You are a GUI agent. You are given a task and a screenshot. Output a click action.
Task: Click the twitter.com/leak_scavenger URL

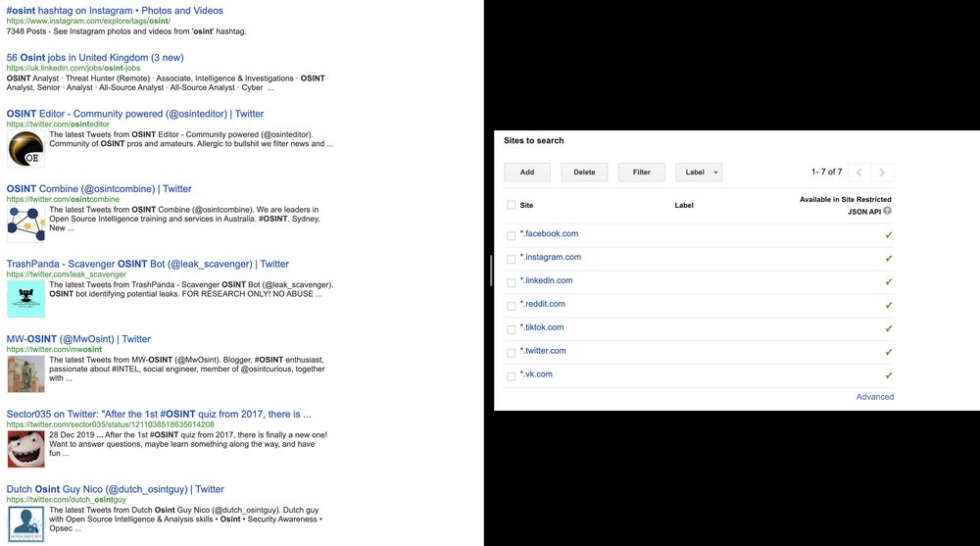pyautogui.click(x=67, y=274)
